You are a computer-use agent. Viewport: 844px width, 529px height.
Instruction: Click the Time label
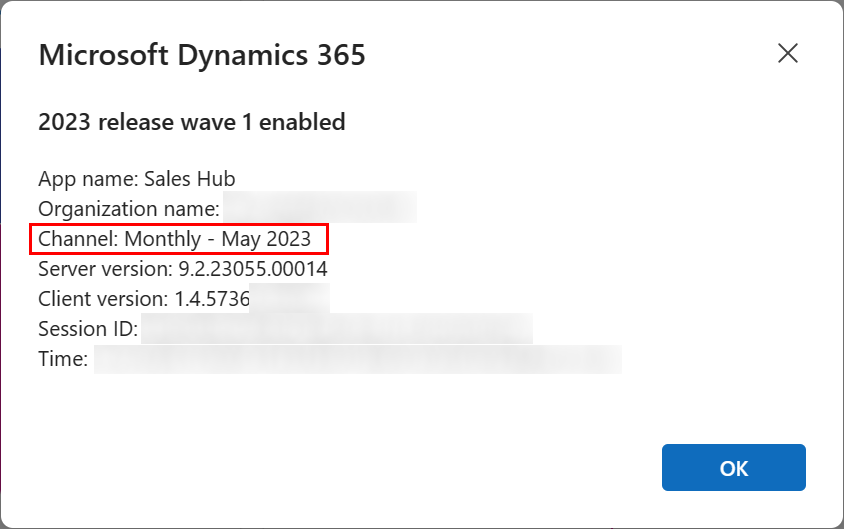point(63,359)
